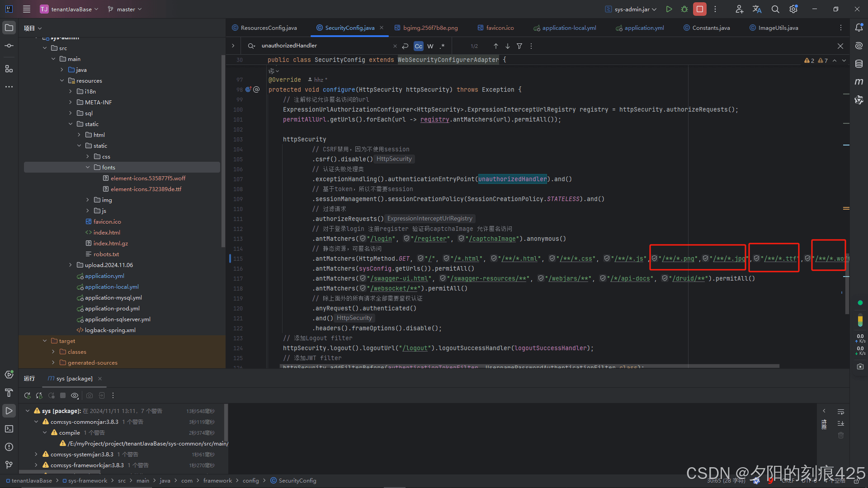868x488 pixels.
Task: Toggle Regex option in find bar
Action: coord(442,46)
